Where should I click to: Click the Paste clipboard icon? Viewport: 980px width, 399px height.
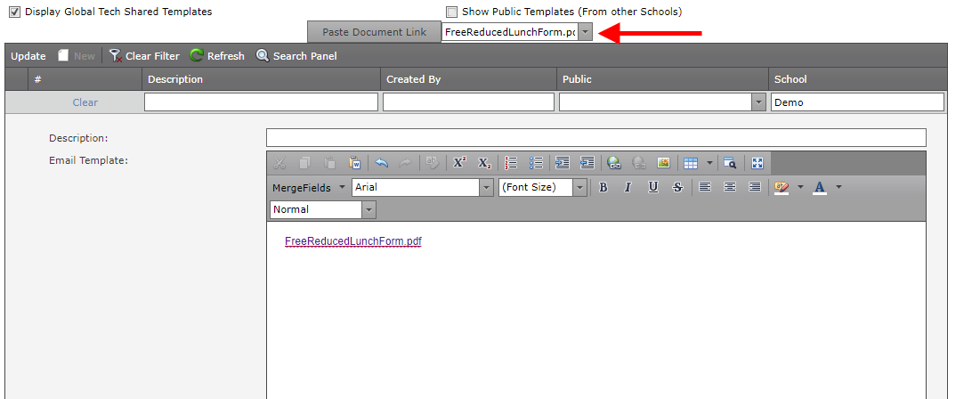pyautogui.click(x=330, y=163)
